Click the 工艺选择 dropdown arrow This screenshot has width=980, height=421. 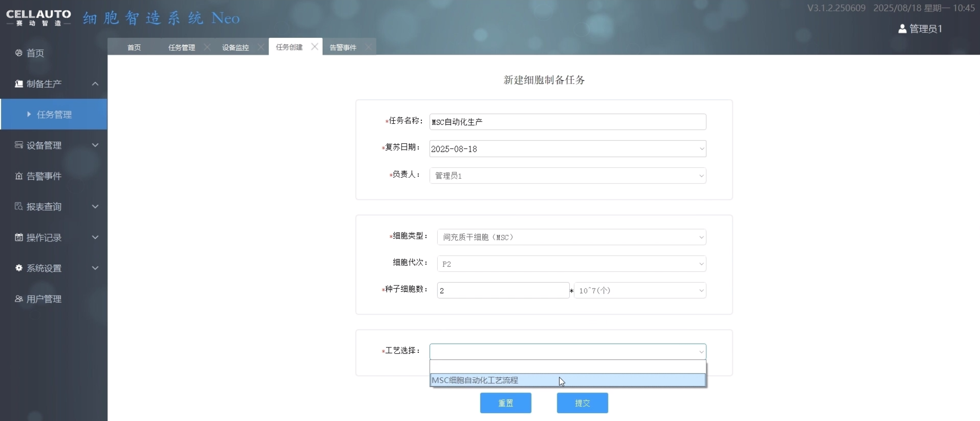(701, 352)
